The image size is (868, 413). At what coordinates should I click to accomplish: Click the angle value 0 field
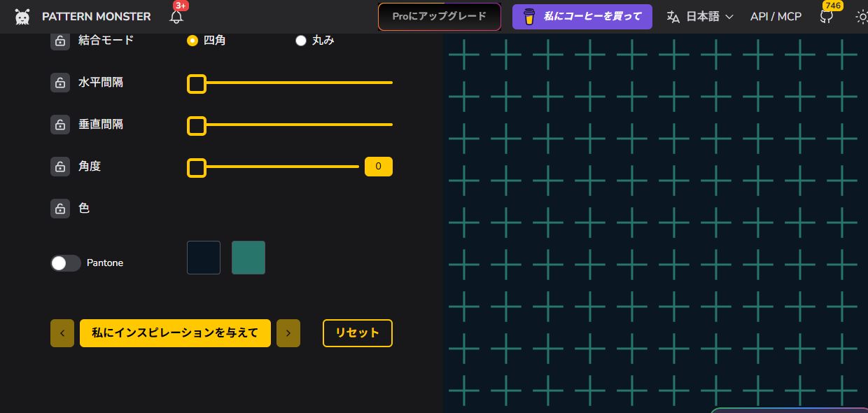click(379, 167)
